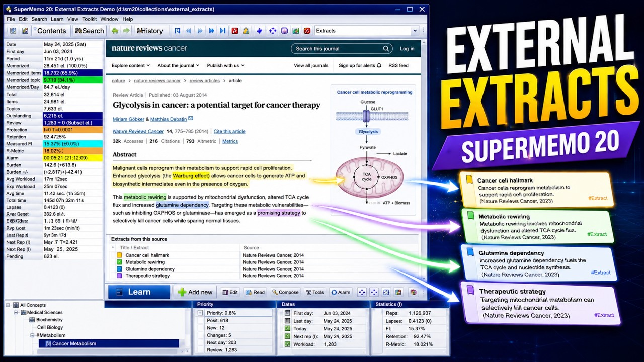Click the Alarm button

pos(341,292)
